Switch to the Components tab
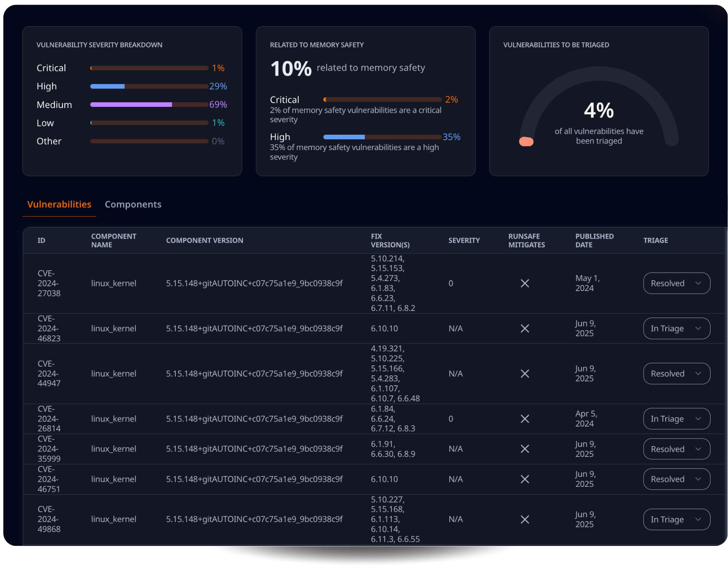The image size is (728, 582). pyautogui.click(x=133, y=204)
